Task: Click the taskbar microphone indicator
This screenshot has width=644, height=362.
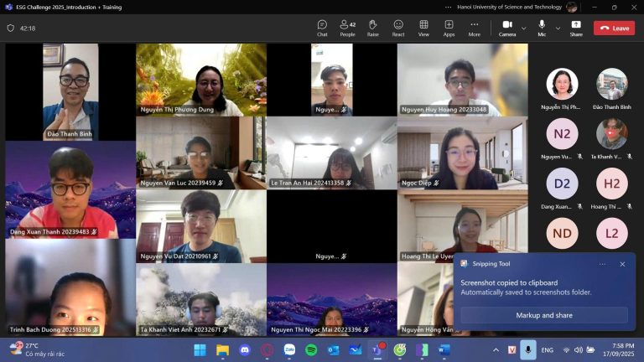Action: click(527, 350)
